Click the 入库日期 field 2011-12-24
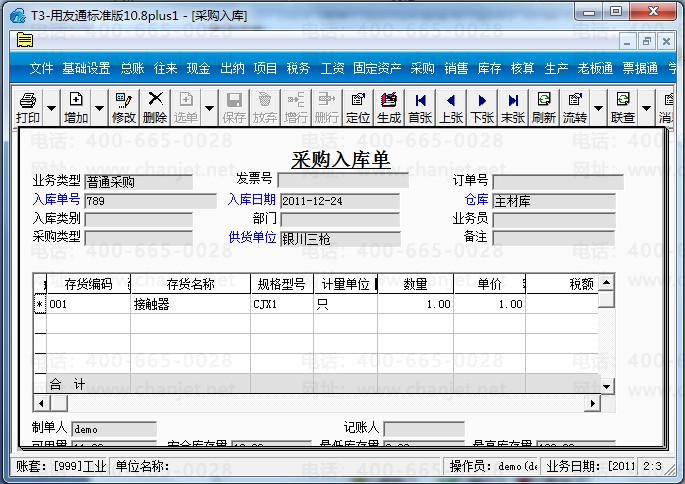The width and height of the screenshot is (685, 484). point(340,201)
